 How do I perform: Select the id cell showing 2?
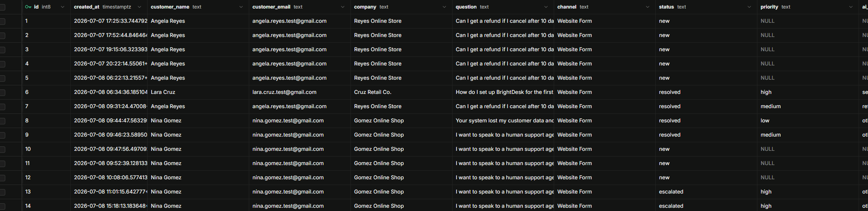point(46,35)
